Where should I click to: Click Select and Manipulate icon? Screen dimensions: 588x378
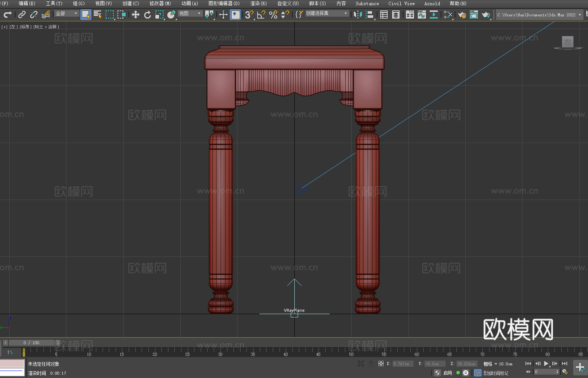pyautogui.click(x=223, y=14)
